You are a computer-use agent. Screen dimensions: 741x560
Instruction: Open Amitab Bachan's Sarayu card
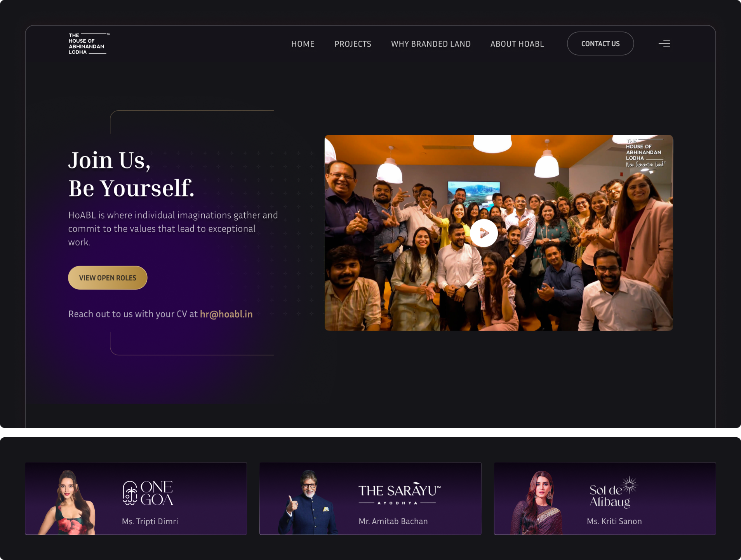(x=370, y=498)
